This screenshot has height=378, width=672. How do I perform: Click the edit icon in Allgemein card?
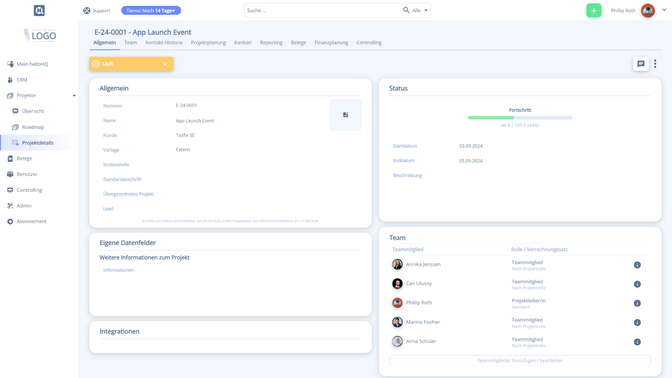pyautogui.click(x=345, y=115)
